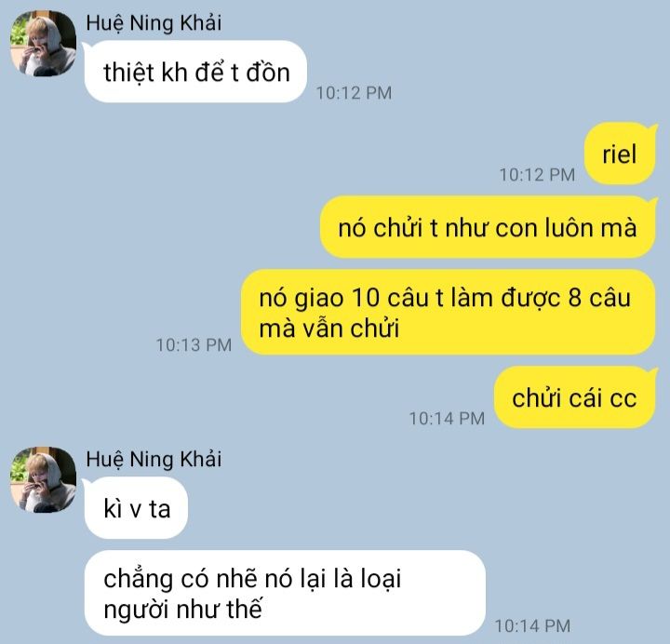Screen dimensions: 670x644
Task: Tap the number 10 in the yellow message
Action: click(366, 298)
